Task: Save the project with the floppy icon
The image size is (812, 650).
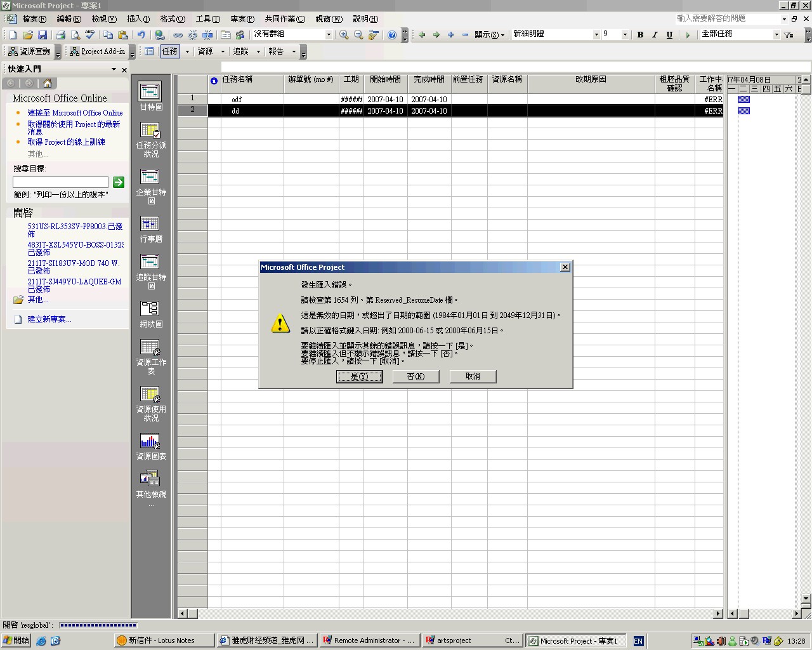Action: (42, 35)
